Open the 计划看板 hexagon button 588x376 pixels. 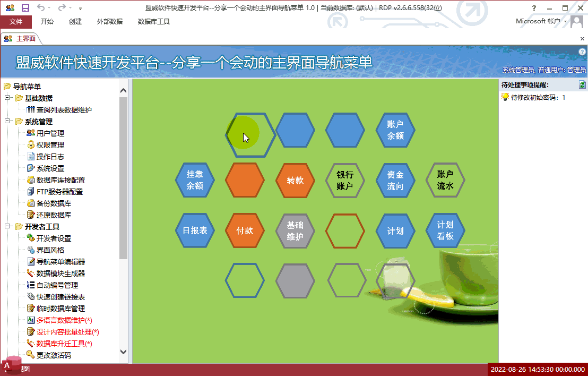[x=445, y=230]
